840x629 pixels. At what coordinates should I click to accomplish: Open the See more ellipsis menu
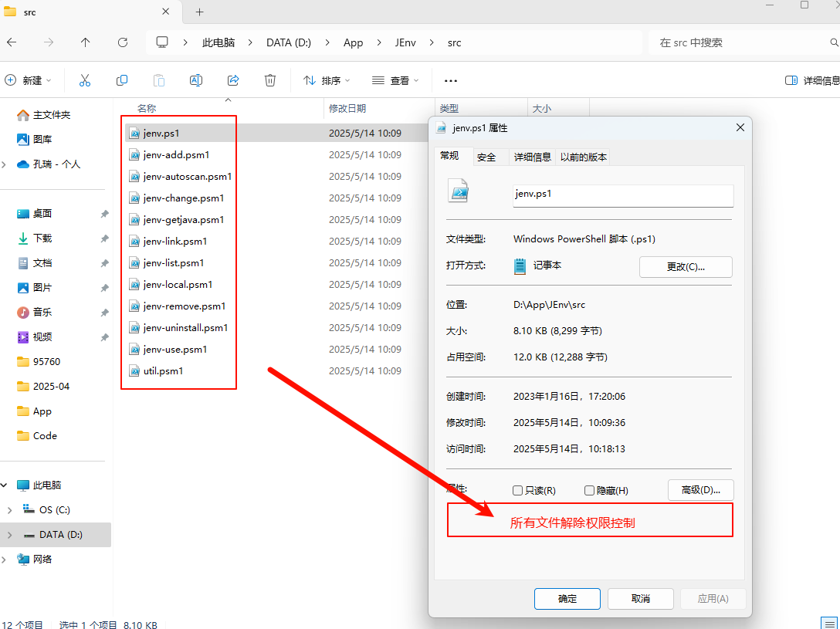point(451,80)
